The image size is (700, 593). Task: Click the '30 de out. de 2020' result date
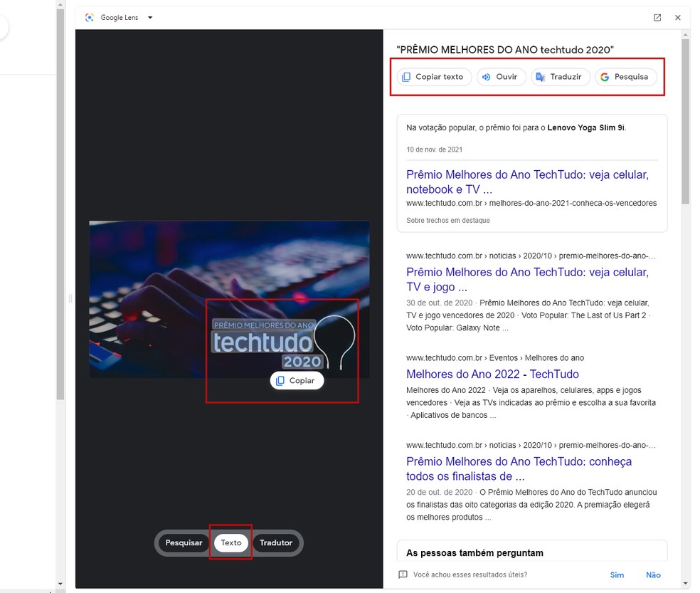pyautogui.click(x=440, y=303)
